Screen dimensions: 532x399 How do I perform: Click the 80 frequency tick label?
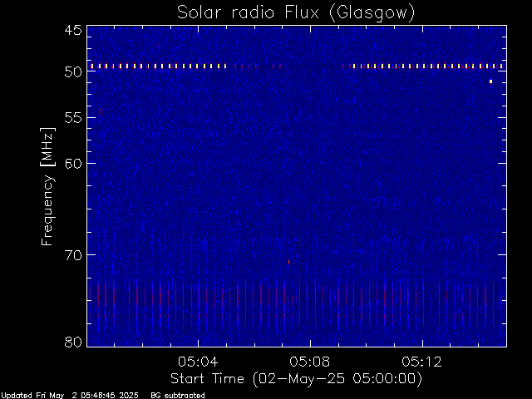[73, 342]
